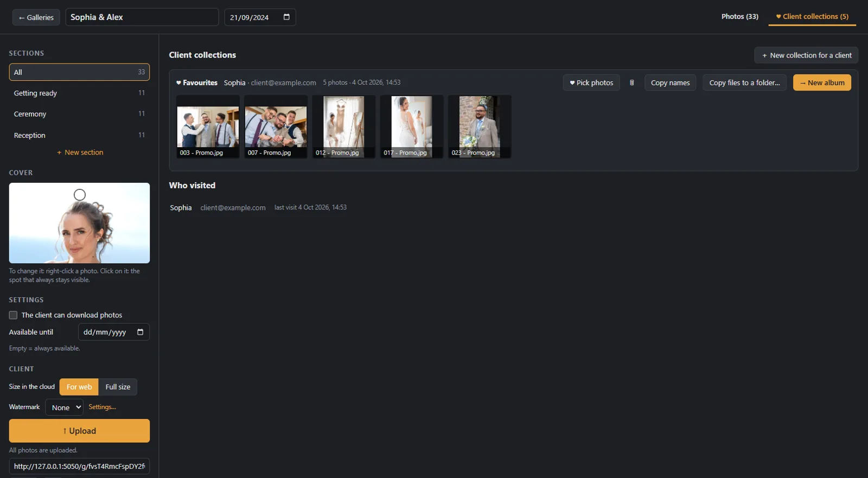
Task: Select For web cloud size
Action: (79, 387)
